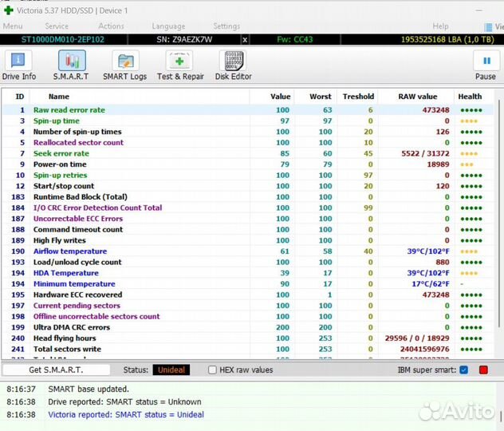
Task: Open the Language menu
Action: tap(168, 26)
